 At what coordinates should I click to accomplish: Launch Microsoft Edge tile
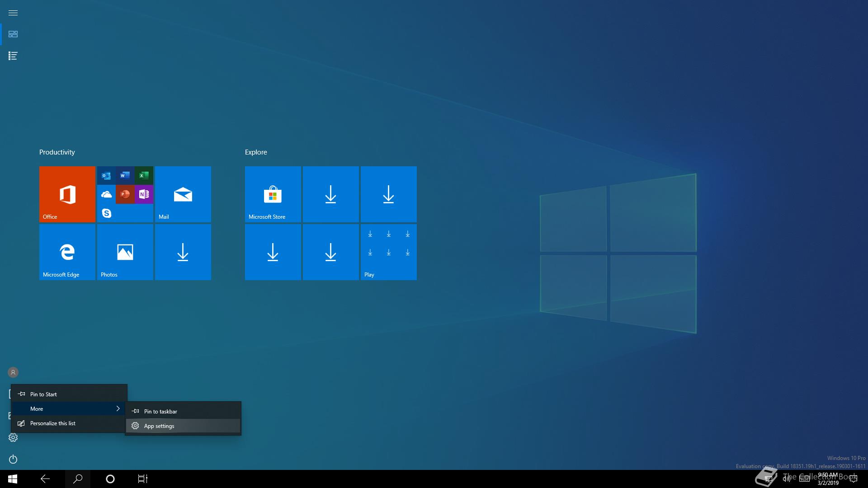point(67,252)
